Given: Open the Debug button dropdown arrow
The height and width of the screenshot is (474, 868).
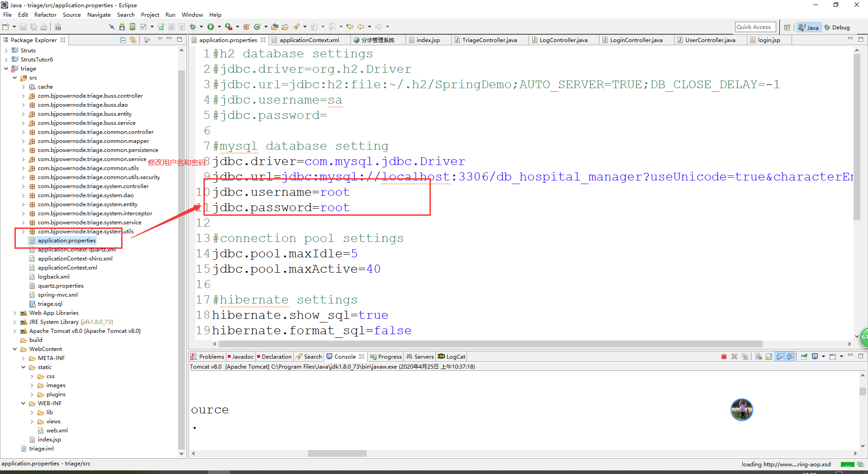Looking at the screenshot, I should coord(201,27).
